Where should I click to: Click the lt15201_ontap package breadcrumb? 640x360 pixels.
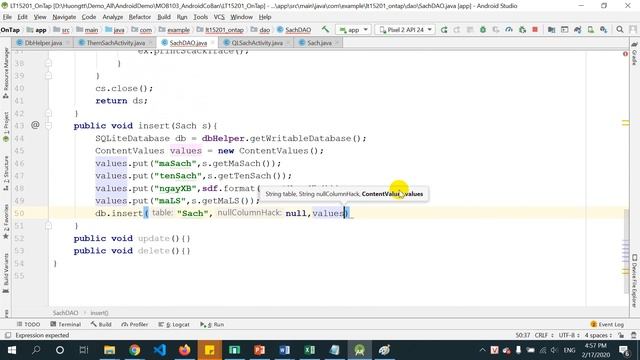pyautogui.click(x=220, y=30)
